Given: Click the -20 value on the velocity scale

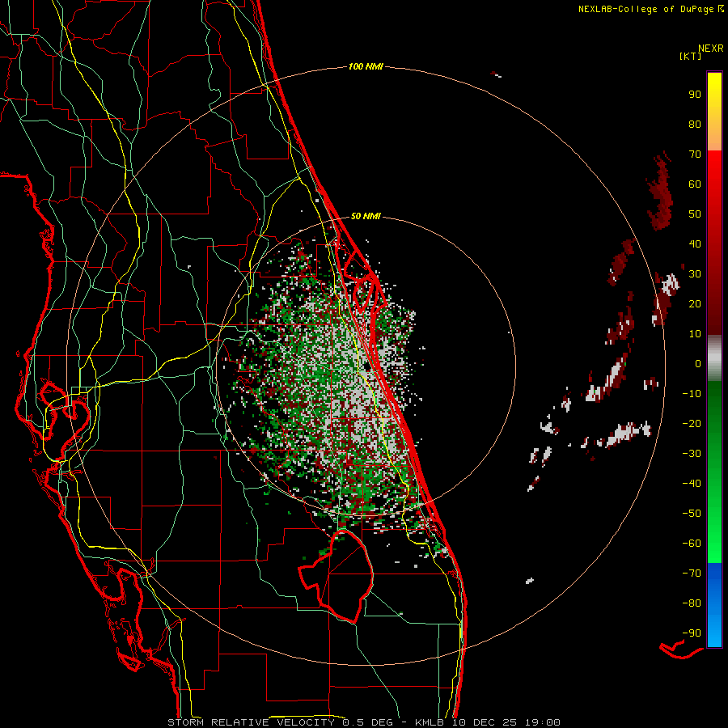Looking at the screenshot, I should tap(692, 424).
